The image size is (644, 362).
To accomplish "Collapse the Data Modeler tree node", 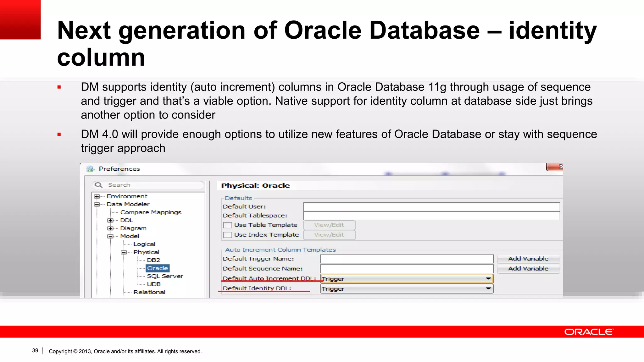I will coord(97,204).
